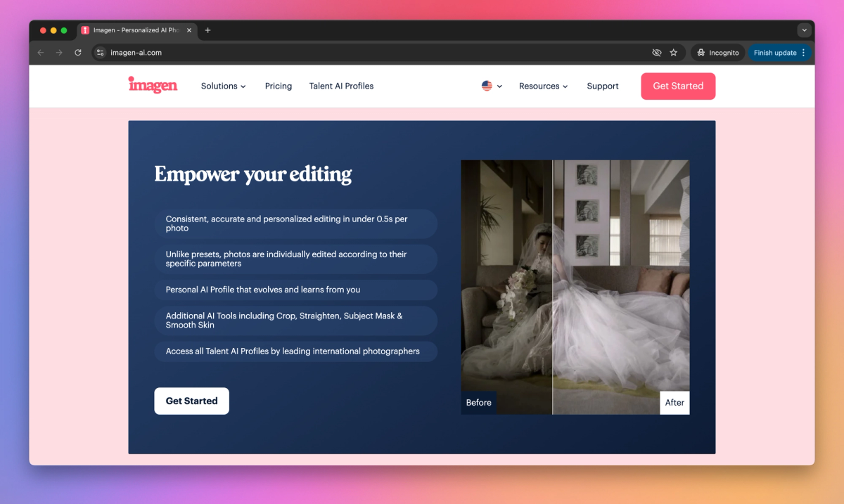The height and width of the screenshot is (504, 844).
Task: Click the 'Personal AI Profile that evolves' item
Action: (296, 290)
